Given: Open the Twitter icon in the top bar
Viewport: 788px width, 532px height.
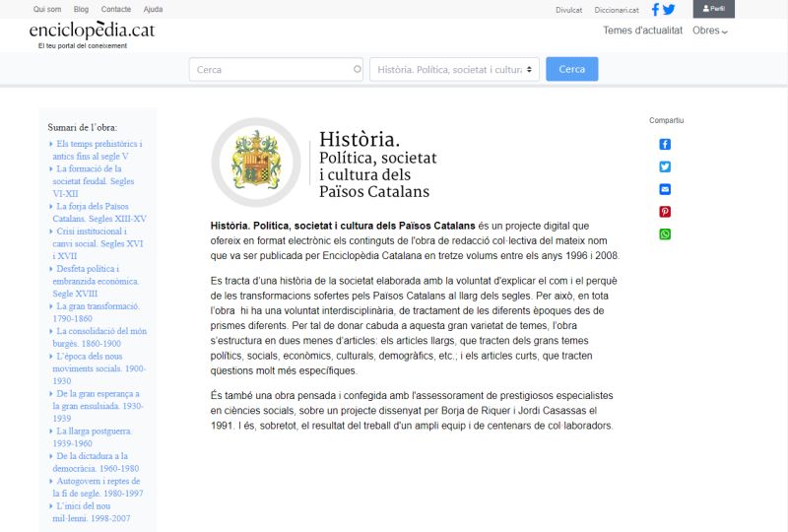Looking at the screenshot, I should coord(669,10).
